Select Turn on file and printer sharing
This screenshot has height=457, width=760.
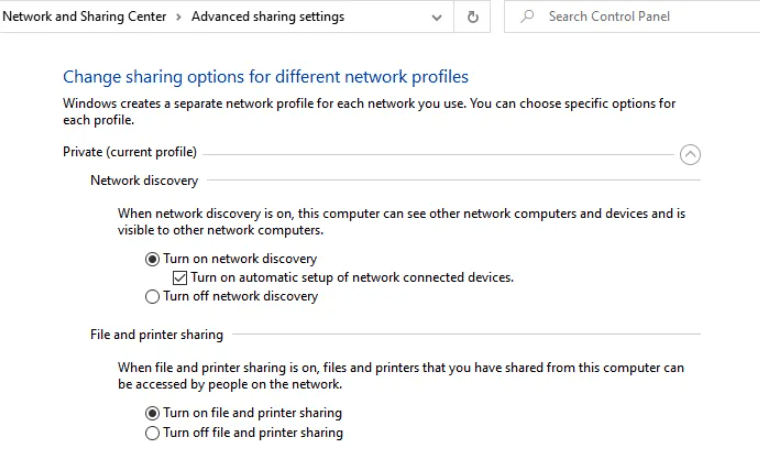152,413
